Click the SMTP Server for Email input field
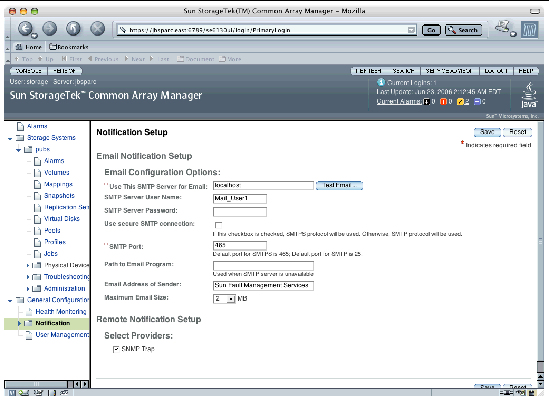Viewport: 549px width, 402px height. click(x=263, y=186)
